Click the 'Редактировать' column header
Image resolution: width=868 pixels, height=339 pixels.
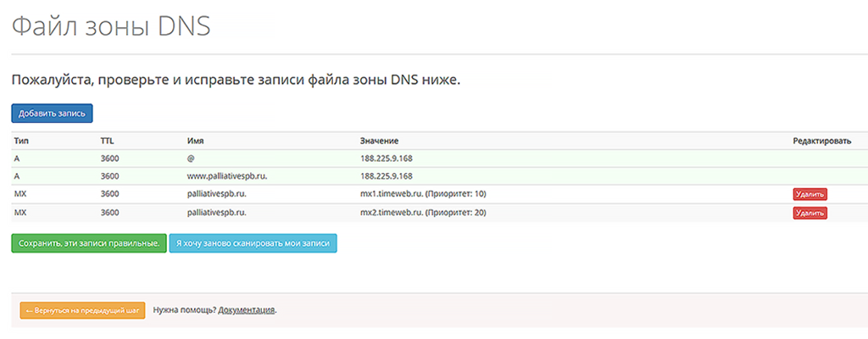pyautogui.click(x=821, y=141)
